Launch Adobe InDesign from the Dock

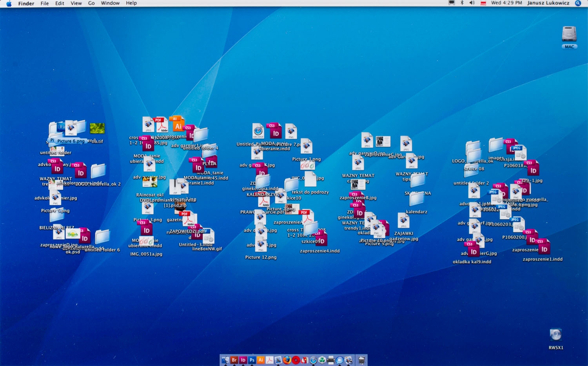[243, 360]
